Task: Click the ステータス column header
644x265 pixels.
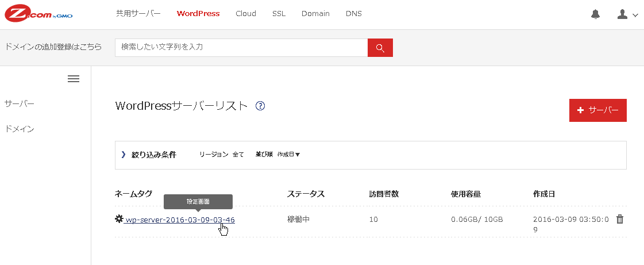Action: coord(306,194)
